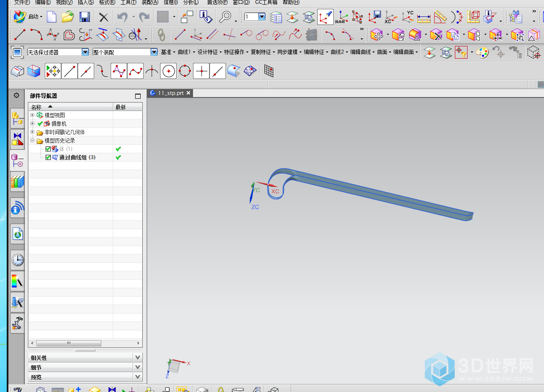The image size is (544, 392).
Task: Switch to the 11_stp.prt tab
Action: (170, 93)
